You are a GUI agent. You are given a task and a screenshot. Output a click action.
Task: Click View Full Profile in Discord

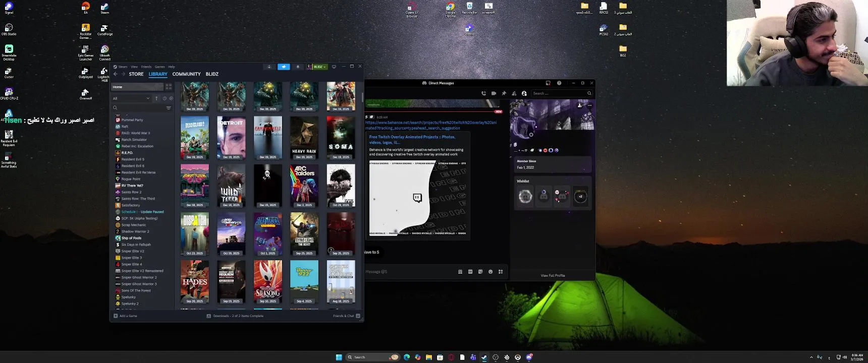point(553,276)
